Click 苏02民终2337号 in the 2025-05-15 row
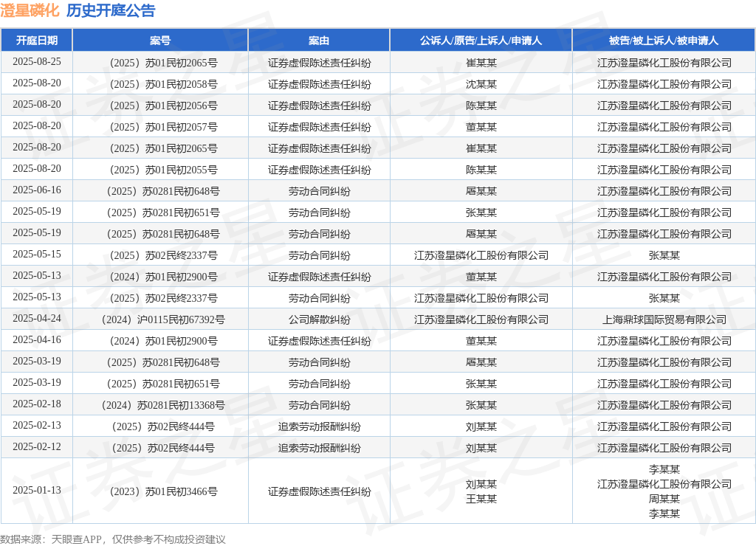Image resolution: width=756 pixels, height=546 pixels. [163, 255]
